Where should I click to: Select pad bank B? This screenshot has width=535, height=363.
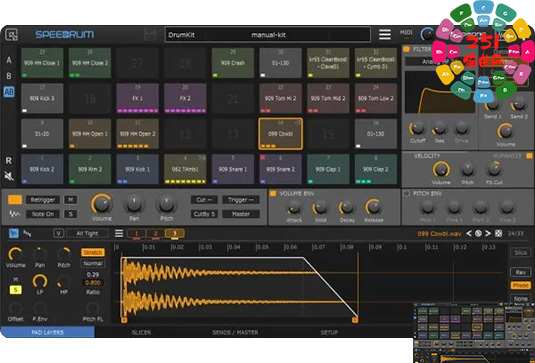9,76
